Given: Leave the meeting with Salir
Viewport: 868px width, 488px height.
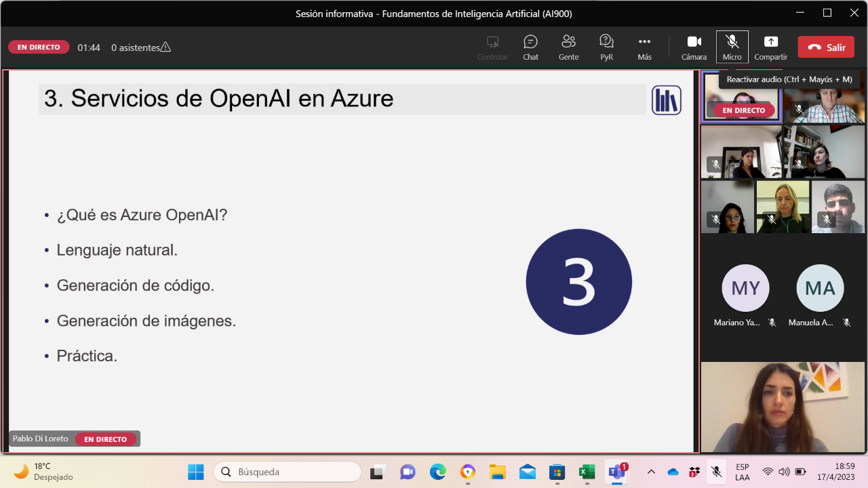Looking at the screenshot, I should coord(826,47).
